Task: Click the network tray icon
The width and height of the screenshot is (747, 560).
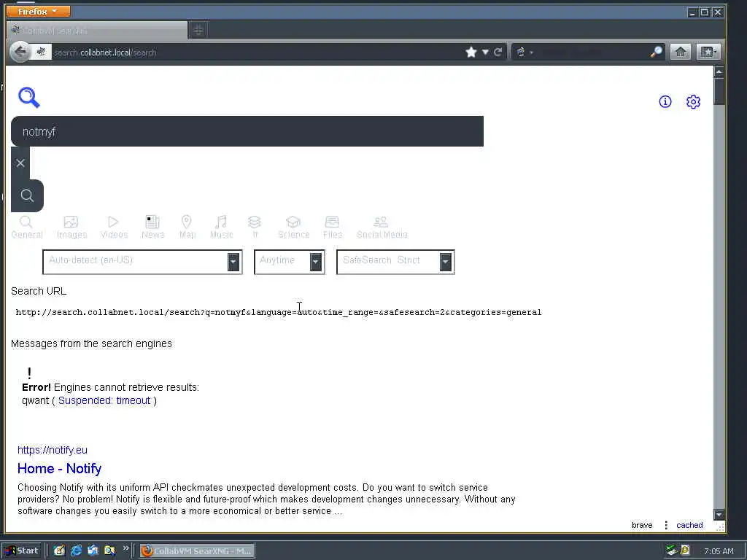Action: click(672, 551)
